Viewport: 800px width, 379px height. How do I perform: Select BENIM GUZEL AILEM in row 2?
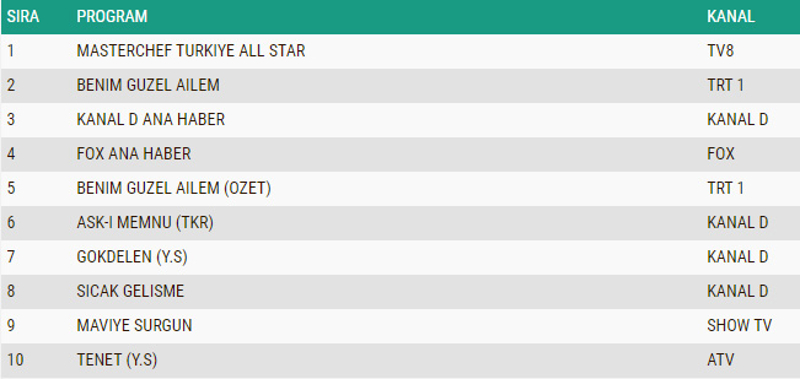tap(148, 85)
